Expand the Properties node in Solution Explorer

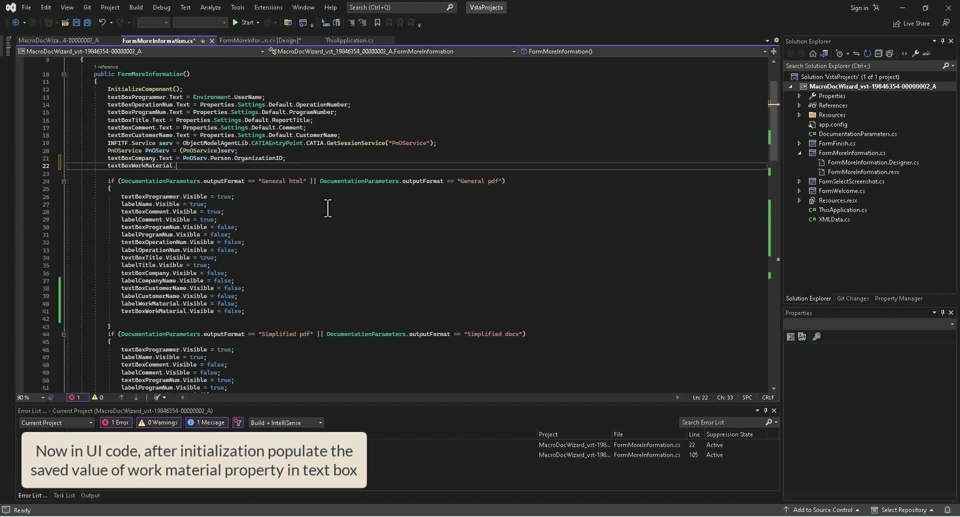(x=799, y=96)
